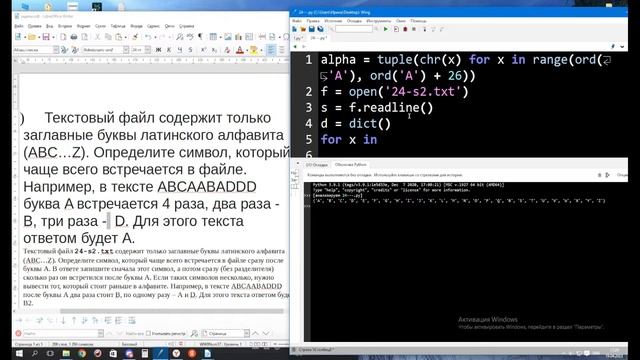The height and width of the screenshot is (360, 640).
Task: Insert image icon in Writer toolbar
Action: 228,37
